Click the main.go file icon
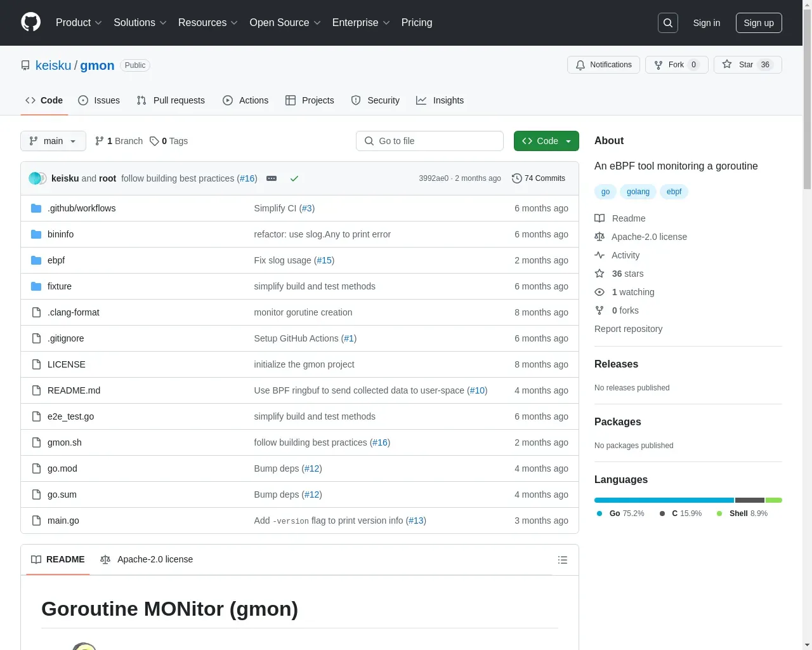Viewport: 812px width, 650px height. point(36,521)
